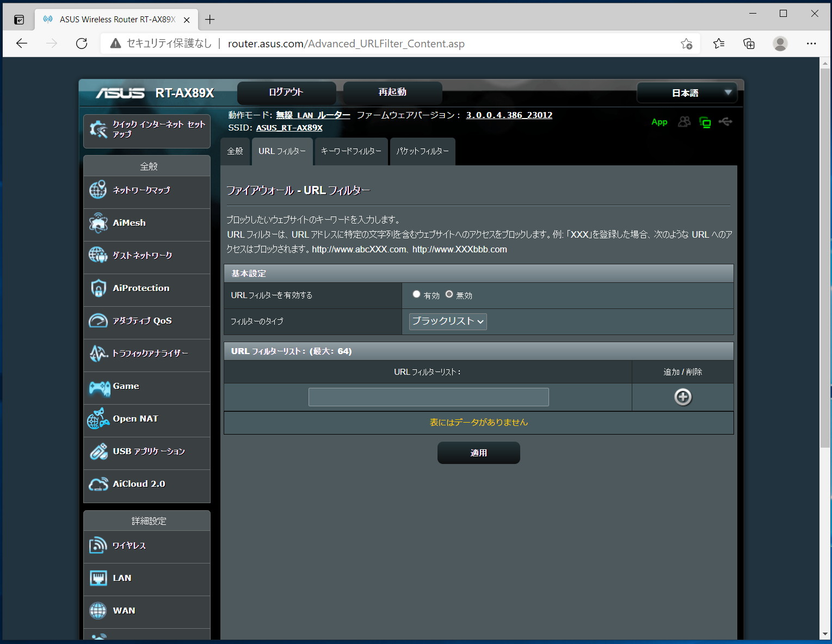Image resolution: width=832 pixels, height=644 pixels.
Task: Open ワイヤレス wireless settings icon
Action: (98, 545)
